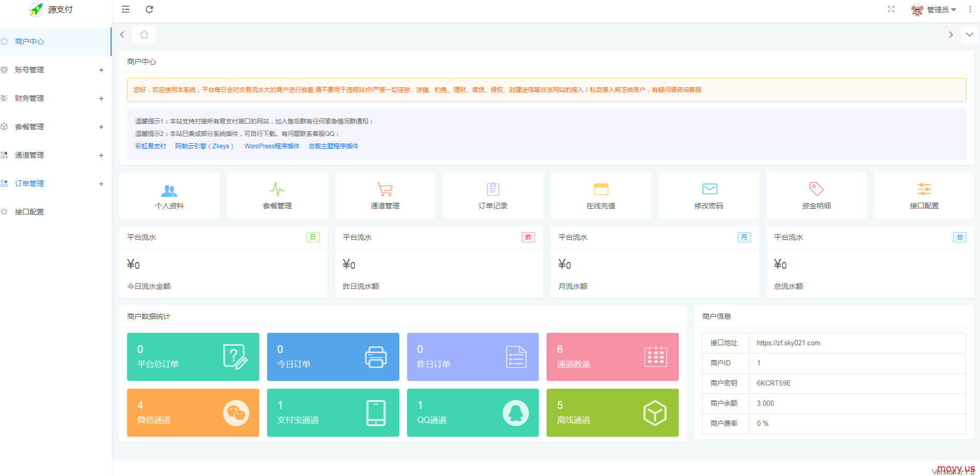Expand 通道管理 with its plus sign
The image size is (980, 476).
click(x=101, y=156)
